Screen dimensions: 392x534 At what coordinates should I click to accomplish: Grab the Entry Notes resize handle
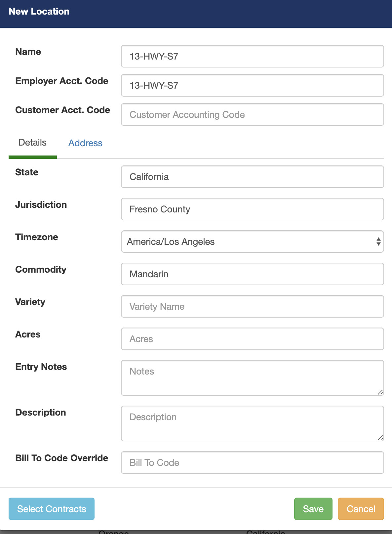[380, 392]
